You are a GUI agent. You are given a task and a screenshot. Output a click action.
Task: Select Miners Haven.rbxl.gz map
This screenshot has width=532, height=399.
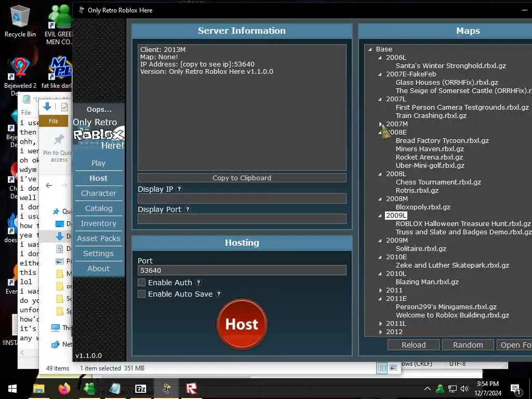(430, 149)
